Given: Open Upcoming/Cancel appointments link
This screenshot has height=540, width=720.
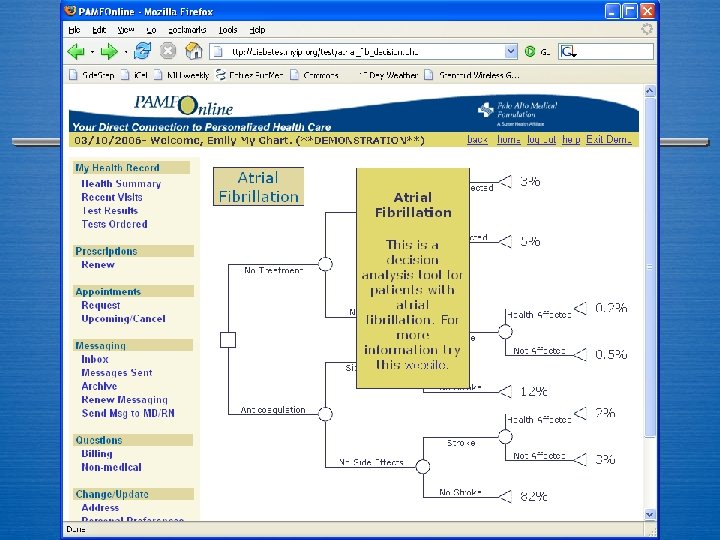Looking at the screenshot, I should [123, 319].
